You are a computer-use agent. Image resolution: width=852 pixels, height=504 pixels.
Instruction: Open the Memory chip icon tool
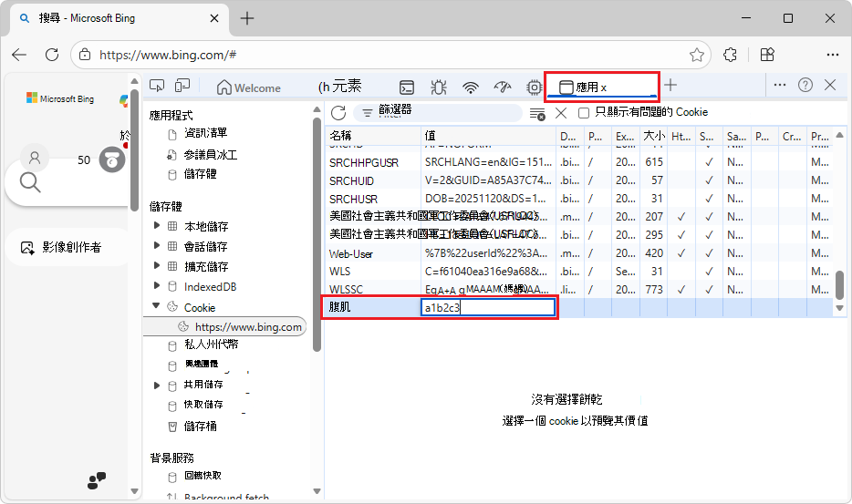tap(535, 87)
